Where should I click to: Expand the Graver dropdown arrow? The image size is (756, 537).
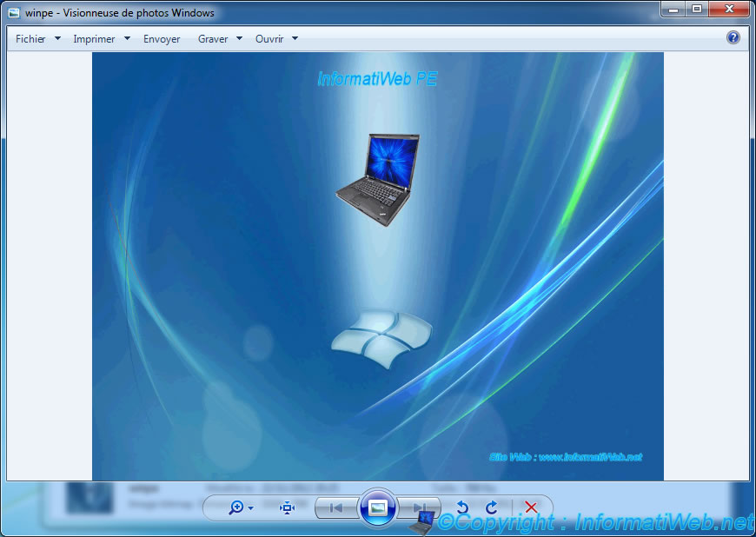tap(238, 38)
